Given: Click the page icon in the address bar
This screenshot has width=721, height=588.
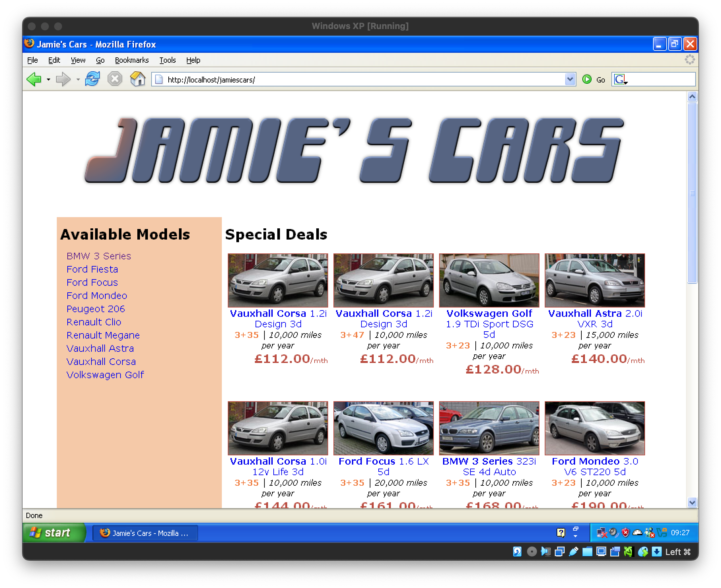Looking at the screenshot, I should coord(158,80).
